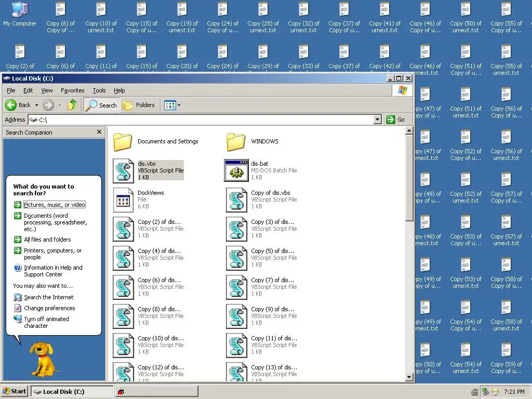
Task: Select the dis.bat batch file icon
Action: click(236, 170)
